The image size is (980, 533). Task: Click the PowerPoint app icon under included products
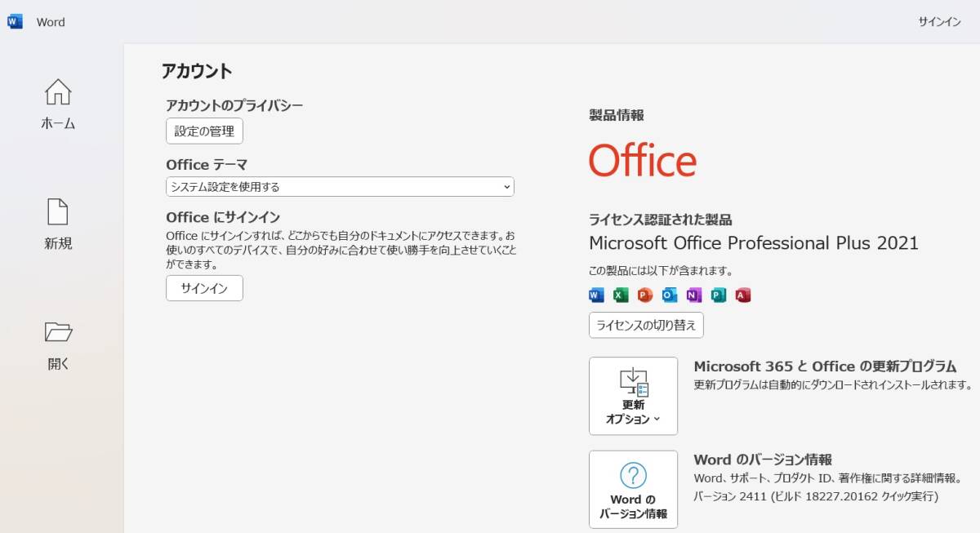pos(645,295)
